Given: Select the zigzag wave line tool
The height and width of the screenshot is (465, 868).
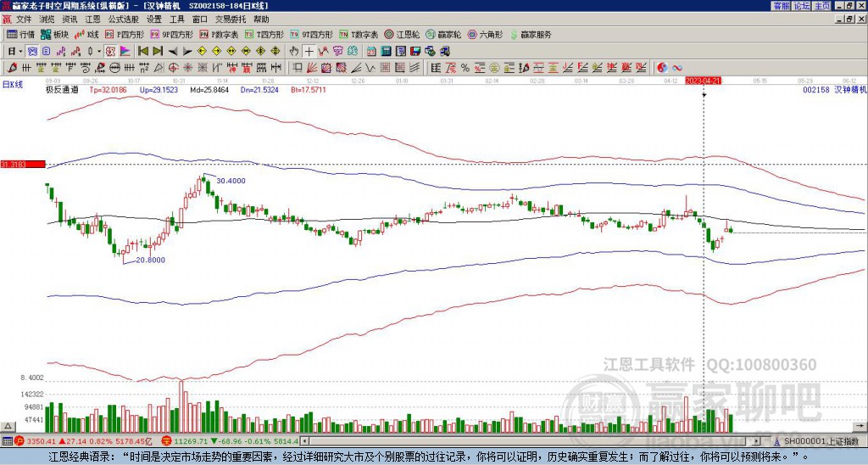Looking at the screenshot, I should tap(370, 68).
